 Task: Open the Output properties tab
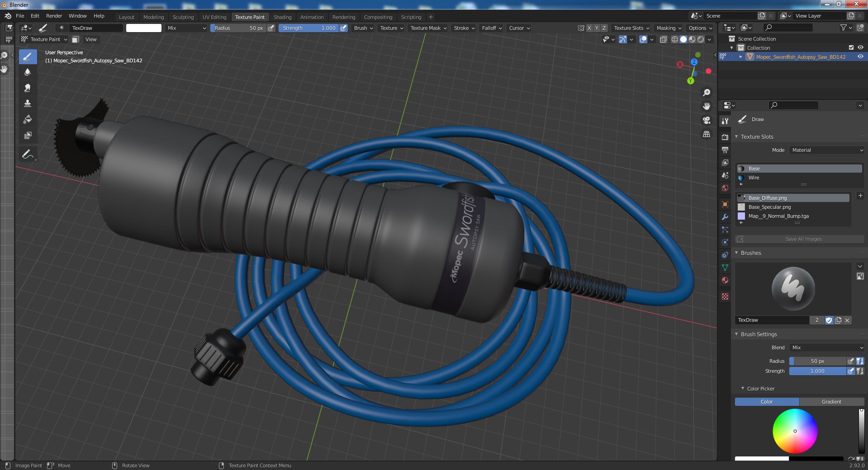point(725,150)
